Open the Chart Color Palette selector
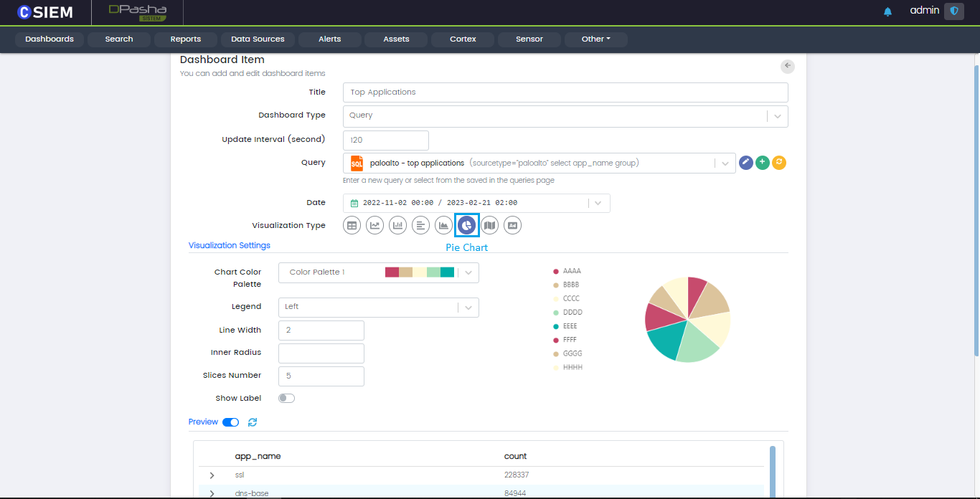Viewport: 980px width, 499px height. click(378, 272)
